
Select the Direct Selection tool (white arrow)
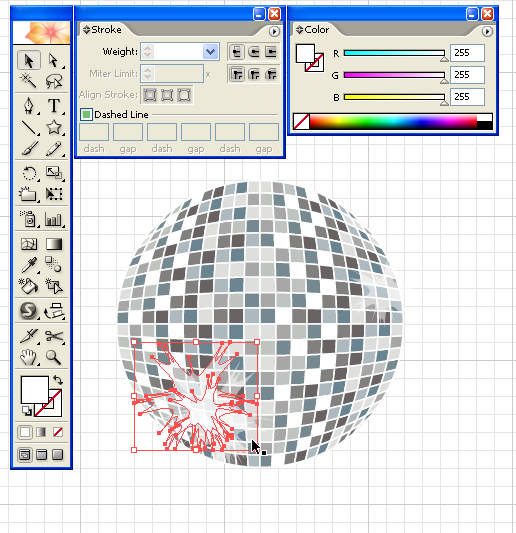pos(54,61)
